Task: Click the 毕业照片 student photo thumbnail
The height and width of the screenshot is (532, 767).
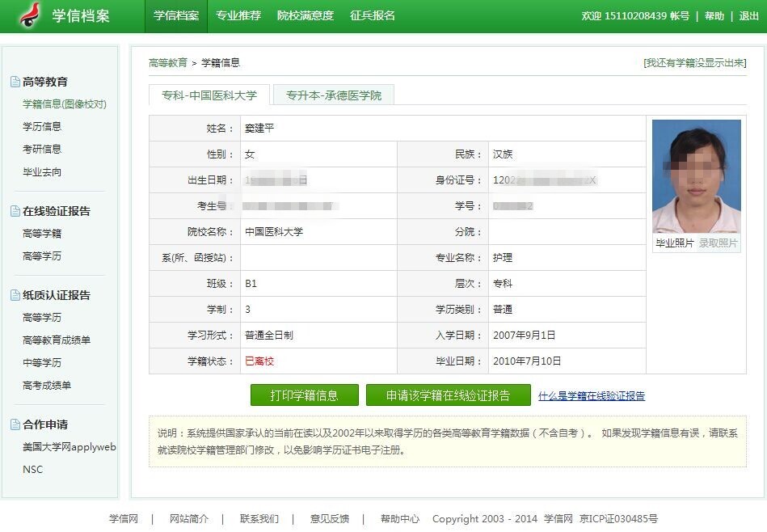Action: (697, 175)
